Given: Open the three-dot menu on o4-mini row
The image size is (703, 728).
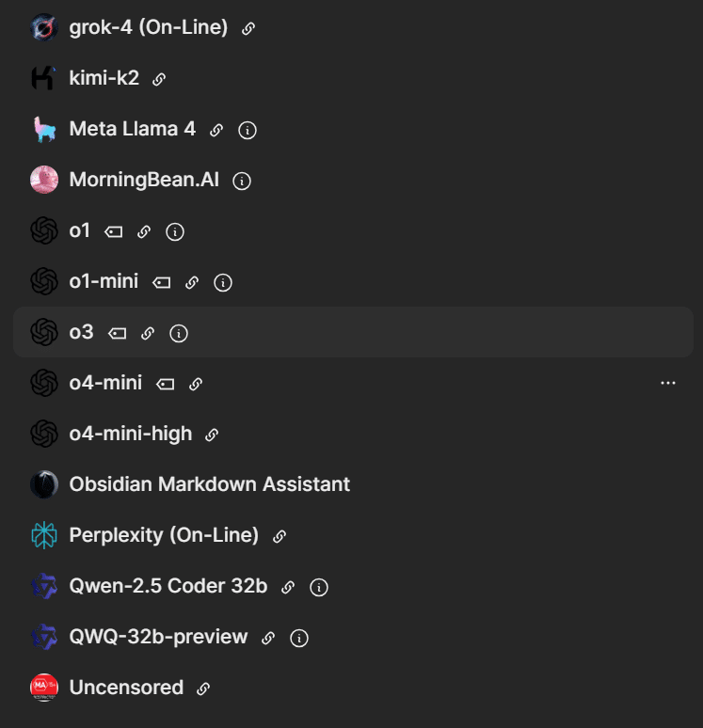Looking at the screenshot, I should tap(668, 383).
